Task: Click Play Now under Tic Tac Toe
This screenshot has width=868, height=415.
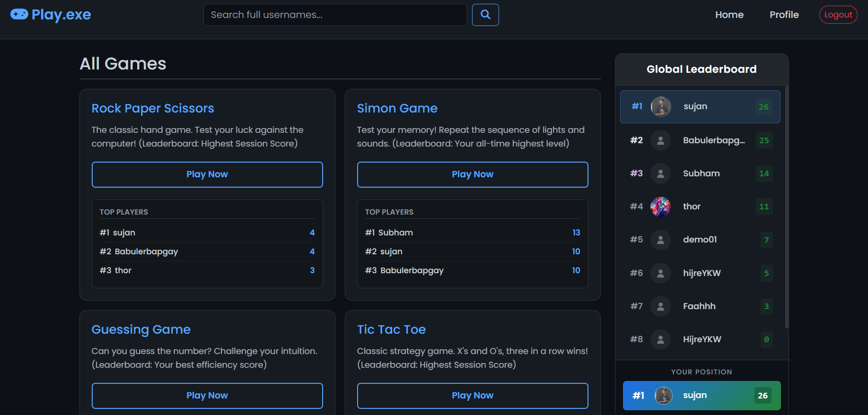Action: (472, 396)
